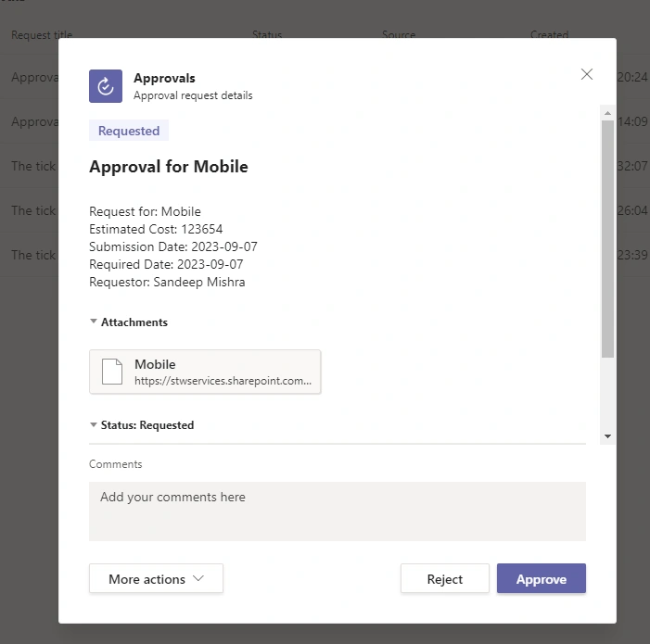
Task: Collapse the Attachments section
Action: (94, 322)
